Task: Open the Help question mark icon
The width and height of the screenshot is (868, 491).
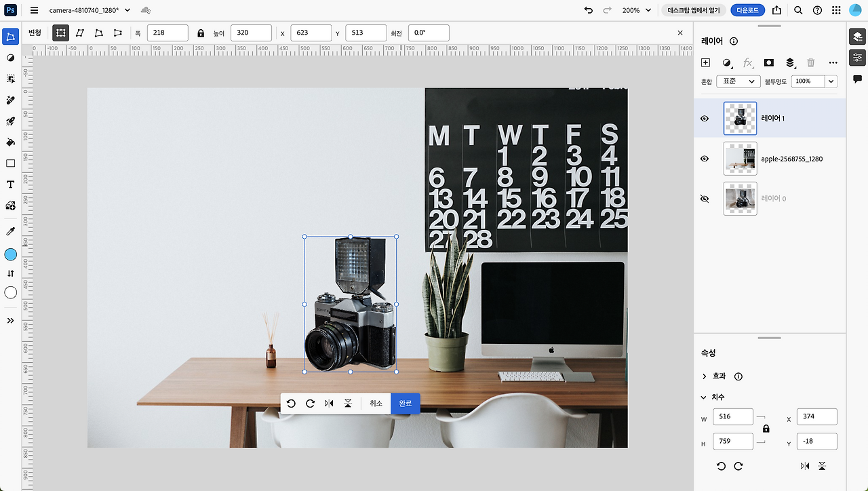Action: (x=817, y=10)
